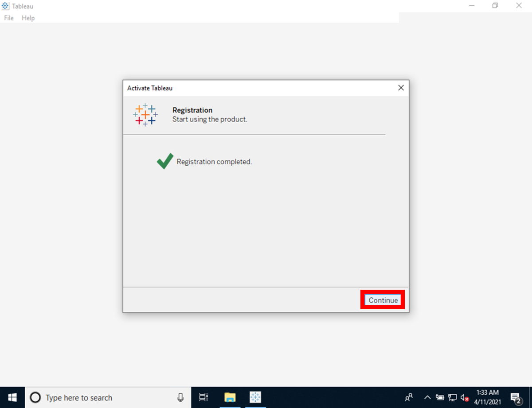
Task: Open the network status icon
Action: 452,397
